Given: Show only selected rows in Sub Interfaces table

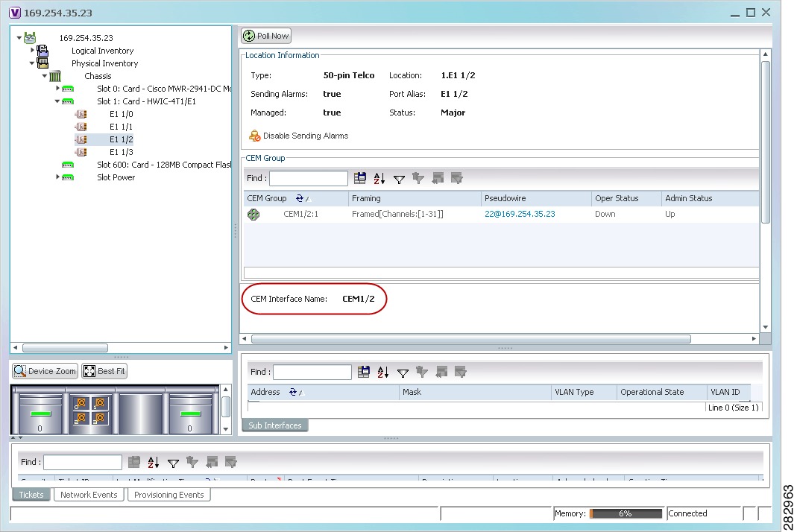Looking at the screenshot, I should coord(460,372).
